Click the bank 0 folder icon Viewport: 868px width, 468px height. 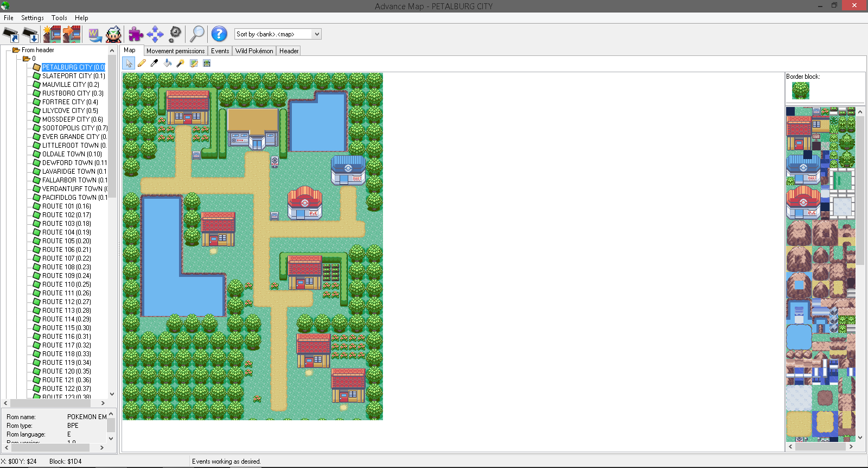click(x=26, y=59)
